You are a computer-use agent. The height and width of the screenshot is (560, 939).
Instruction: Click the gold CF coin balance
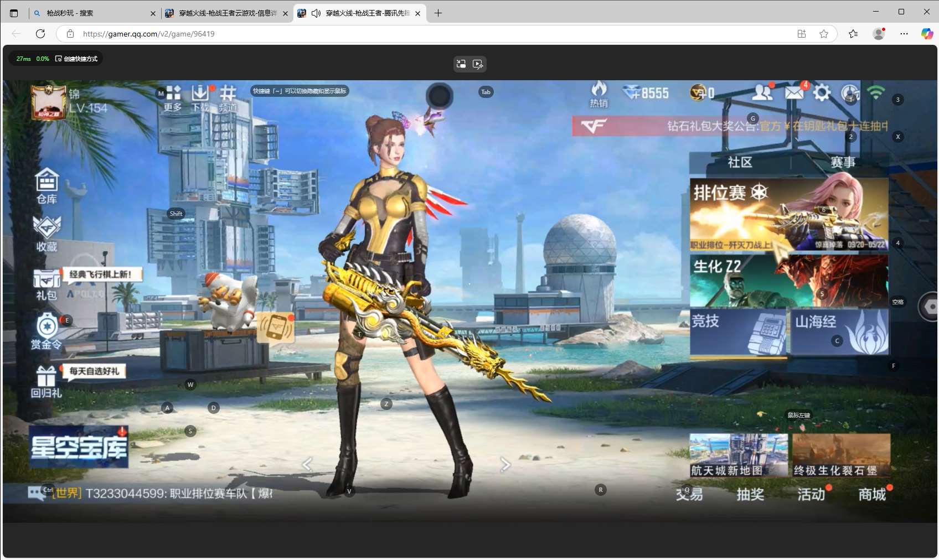(x=702, y=93)
